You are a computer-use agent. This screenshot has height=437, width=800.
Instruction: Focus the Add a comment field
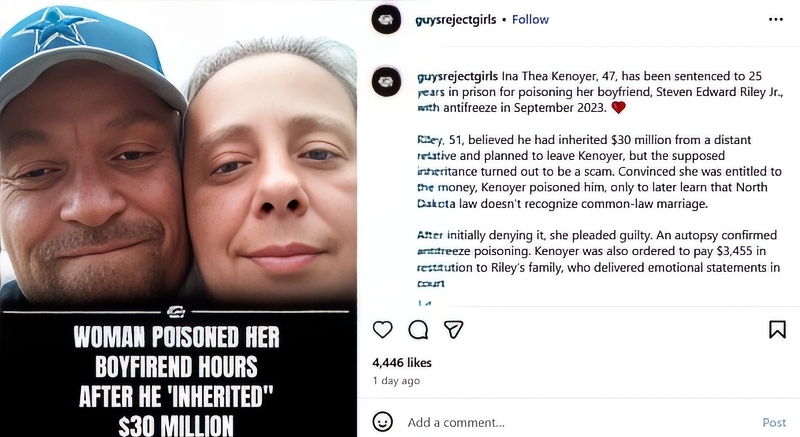[x=577, y=422]
